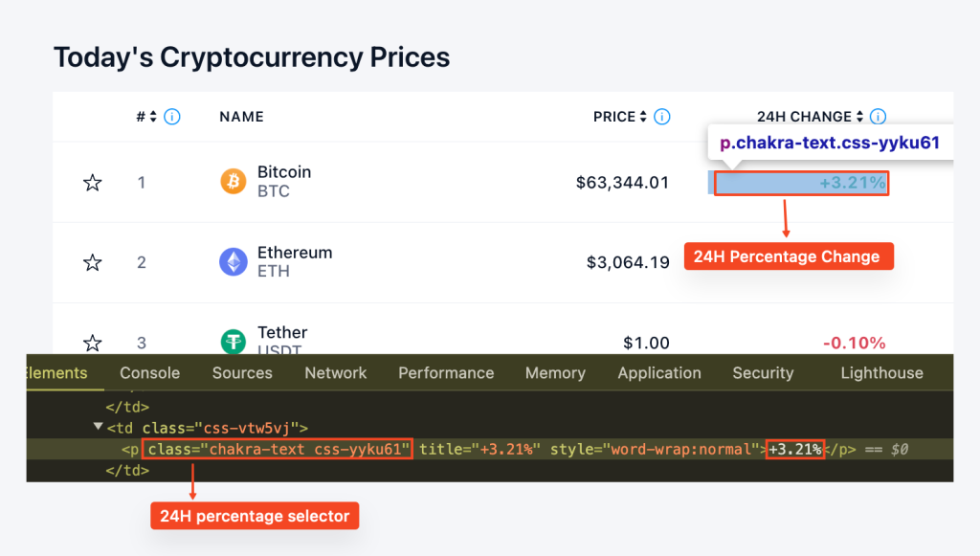Switch to the Console tab
980x556 pixels.
(150, 373)
